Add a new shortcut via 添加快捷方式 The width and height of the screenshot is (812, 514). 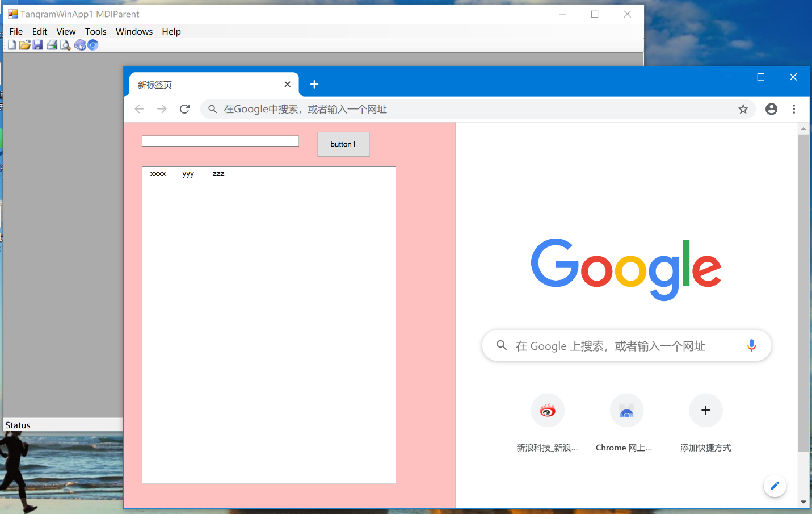click(x=705, y=423)
